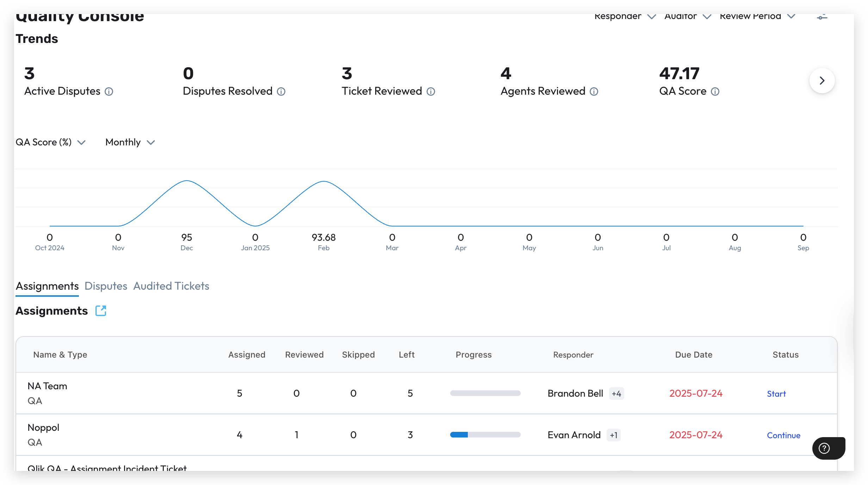The width and height of the screenshot is (868, 485).
Task: Open the help question-mark widget
Action: (824, 448)
